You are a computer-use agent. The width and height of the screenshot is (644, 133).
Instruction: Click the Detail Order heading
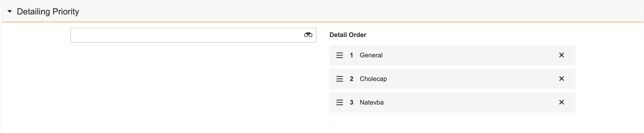click(348, 35)
